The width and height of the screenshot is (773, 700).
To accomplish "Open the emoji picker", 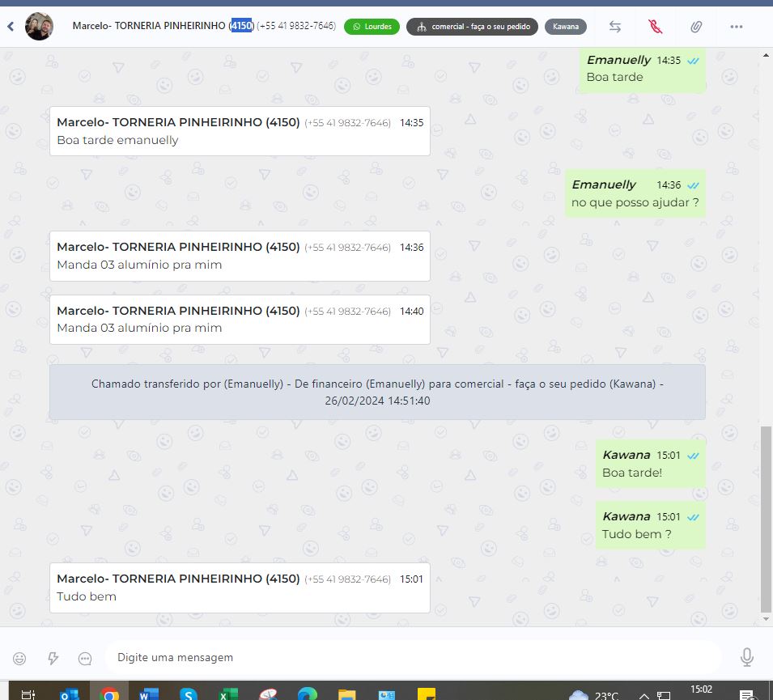I will 19,658.
